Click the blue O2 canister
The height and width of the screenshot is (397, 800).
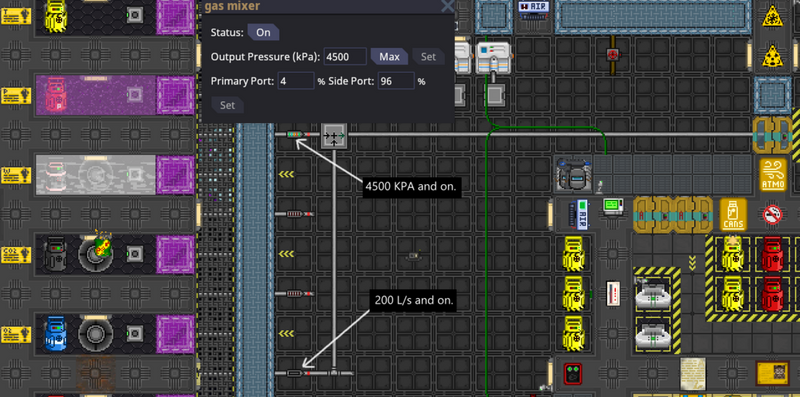[56, 333]
